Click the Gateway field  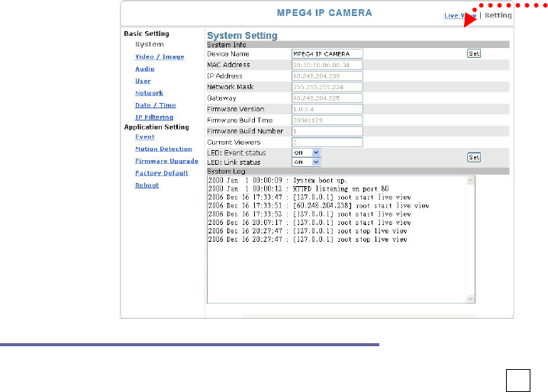tap(327, 98)
